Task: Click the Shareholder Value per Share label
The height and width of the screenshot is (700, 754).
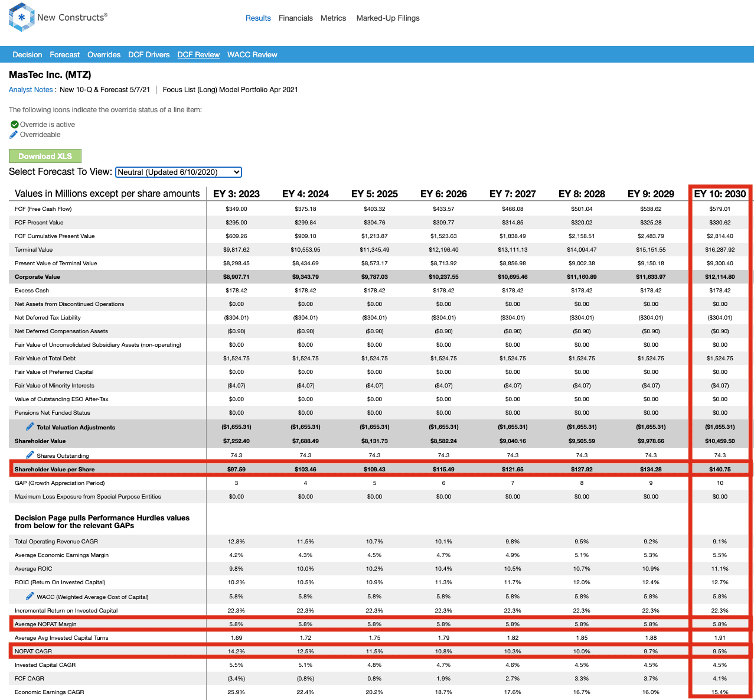Action: click(54, 470)
